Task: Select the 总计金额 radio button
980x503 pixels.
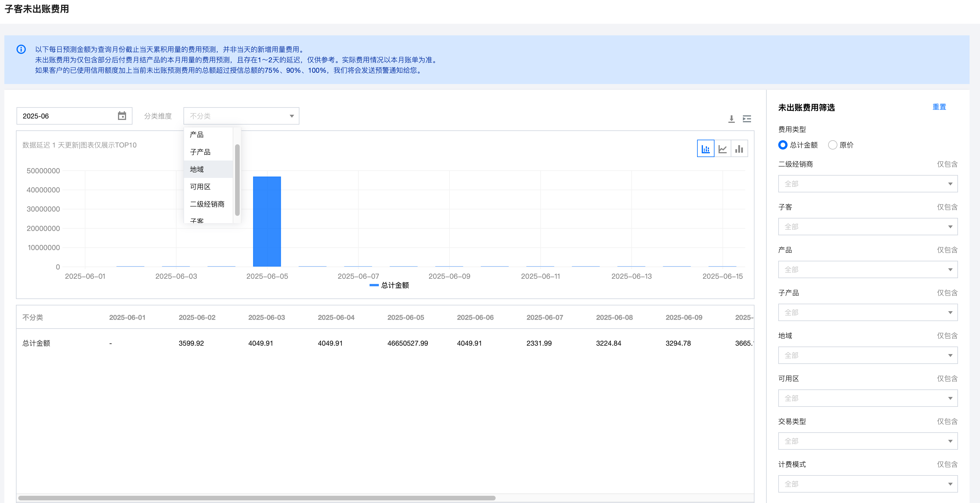Action: (783, 145)
